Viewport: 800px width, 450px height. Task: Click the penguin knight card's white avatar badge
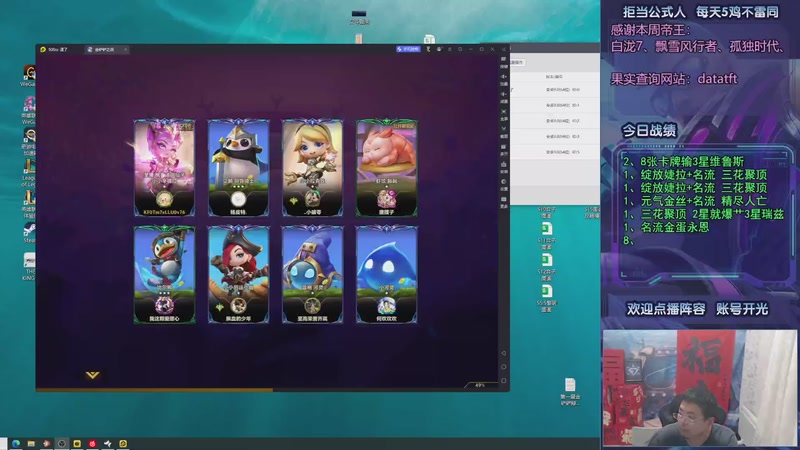238,199
